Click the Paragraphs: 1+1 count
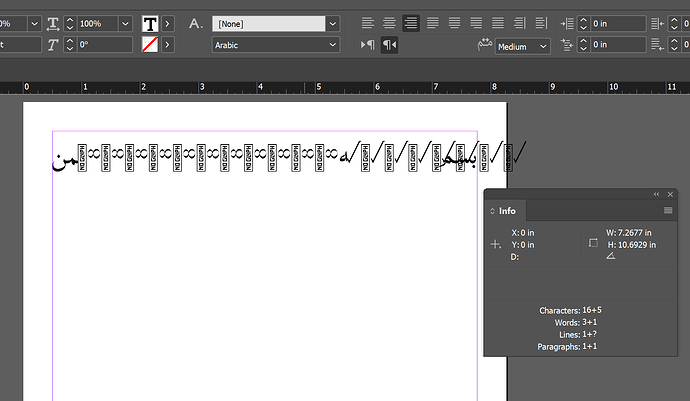The image size is (690, 401). [x=567, y=346]
